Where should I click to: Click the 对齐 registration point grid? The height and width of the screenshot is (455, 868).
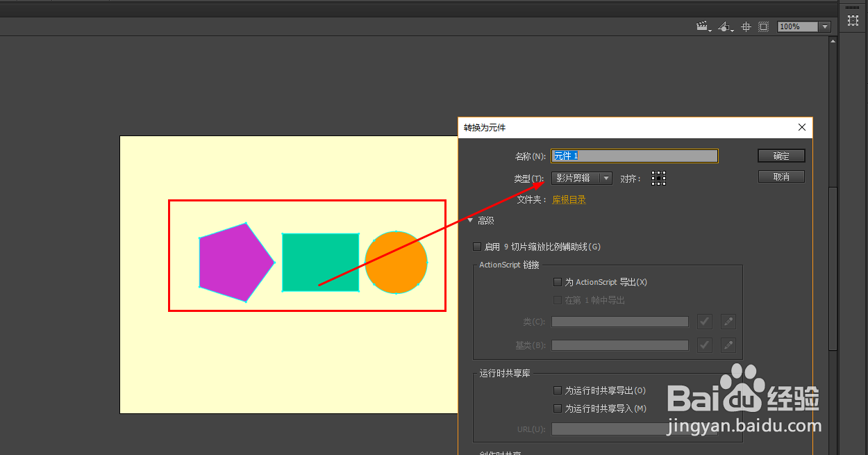coord(658,179)
